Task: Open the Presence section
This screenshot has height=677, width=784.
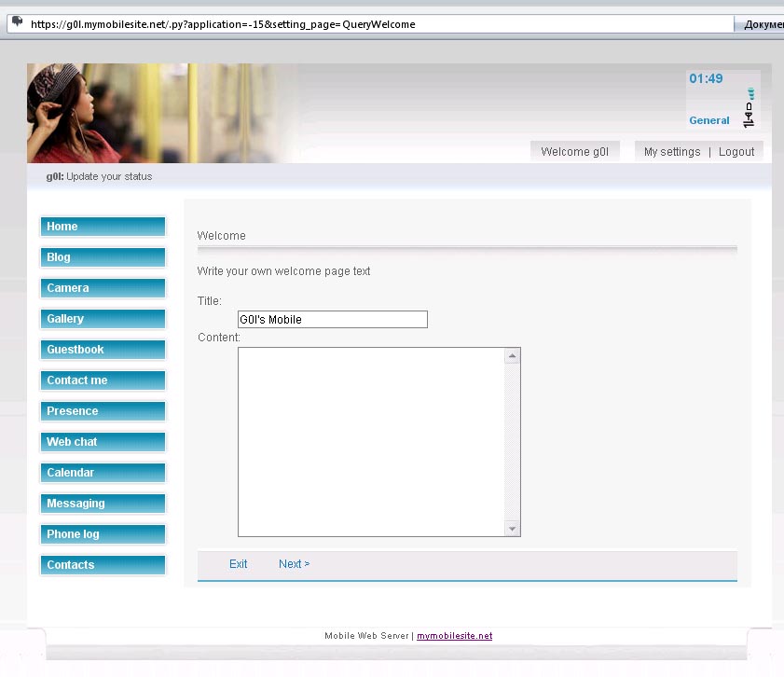Action: 103,411
